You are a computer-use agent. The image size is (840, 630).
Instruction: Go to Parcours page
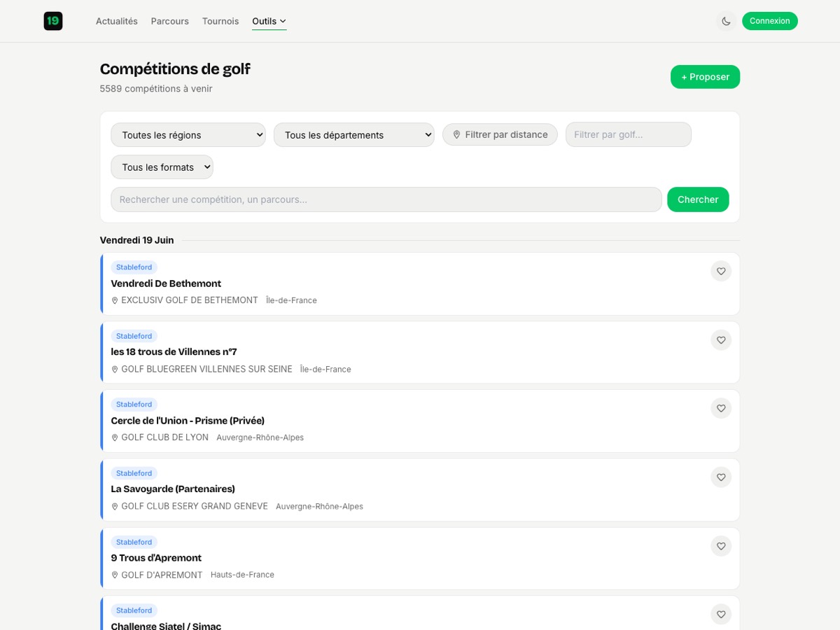(170, 21)
